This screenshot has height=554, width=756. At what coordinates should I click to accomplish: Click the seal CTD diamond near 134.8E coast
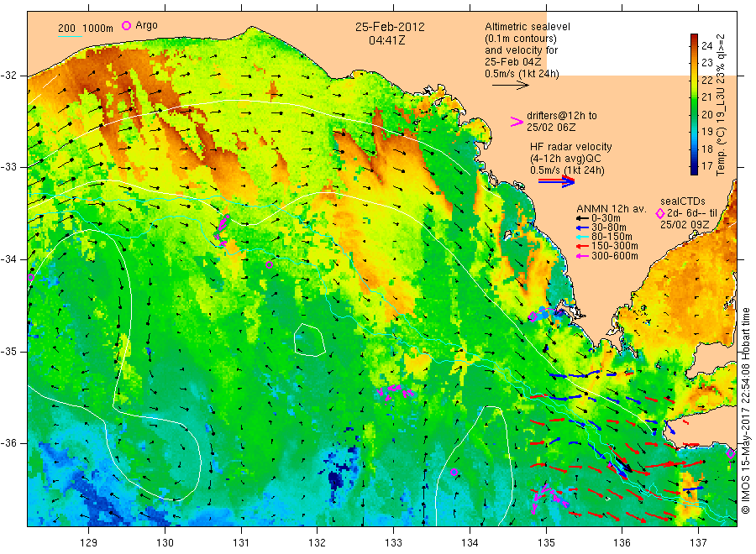[533, 316]
